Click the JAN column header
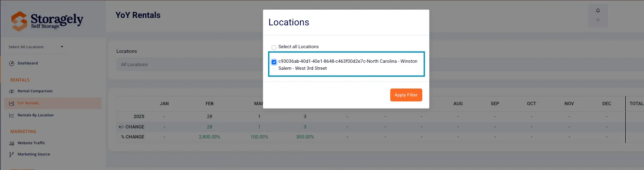The width and height of the screenshot is (644, 170). 164,103
